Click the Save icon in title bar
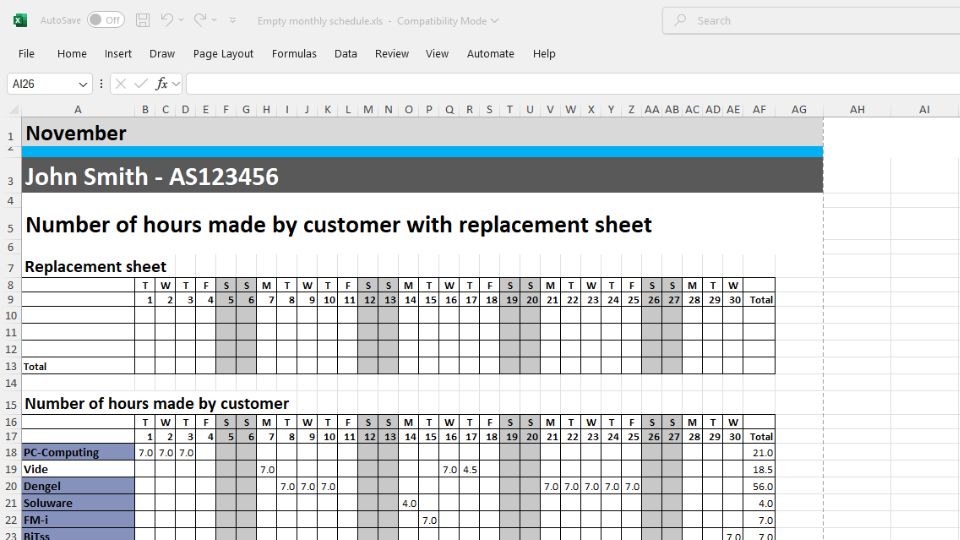Image resolution: width=960 pixels, height=540 pixels. pyautogui.click(x=143, y=20)
